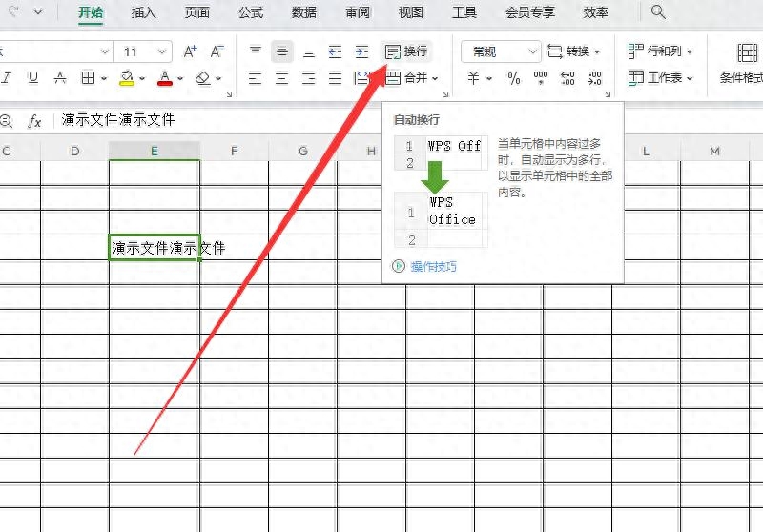Screen dimensions: 763x532
Task: Click the percent style % icon
Action: coord(514,78)
